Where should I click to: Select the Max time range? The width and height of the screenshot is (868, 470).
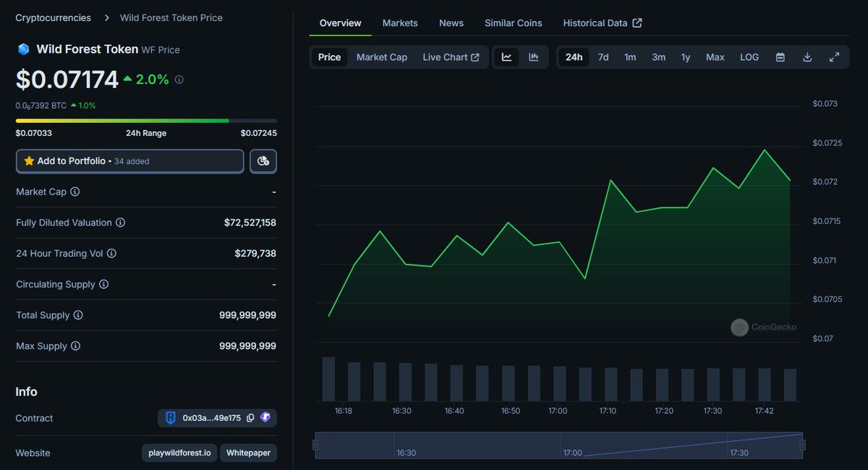click(715, 57)
